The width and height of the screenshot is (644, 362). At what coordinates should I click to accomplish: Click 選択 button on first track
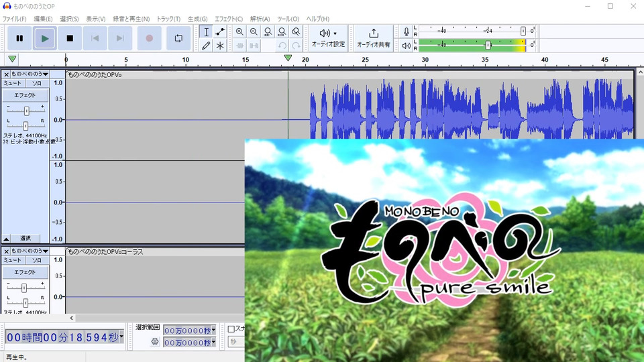[x=25, y=239]
